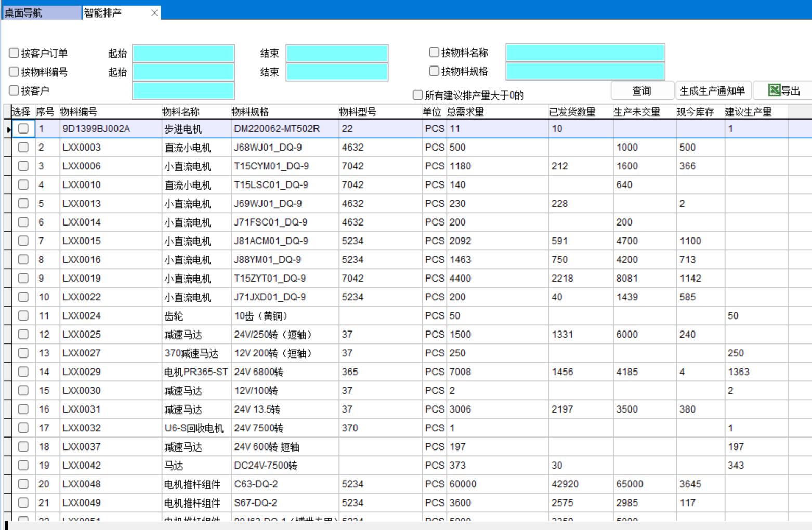Viewport: 812px width, 530px height.
Task: Click the 按客户 input field
Action: (184, 90)
